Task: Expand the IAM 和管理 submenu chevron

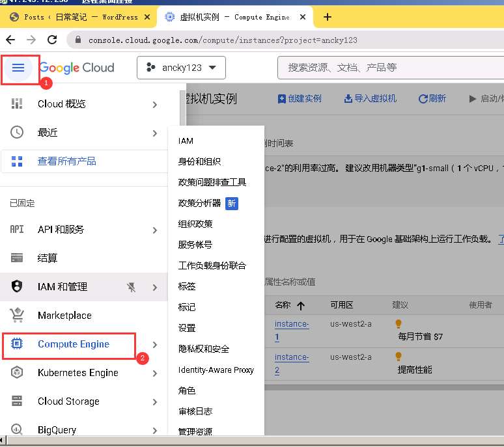Action: pyautogui.click(x=155, y=288)
